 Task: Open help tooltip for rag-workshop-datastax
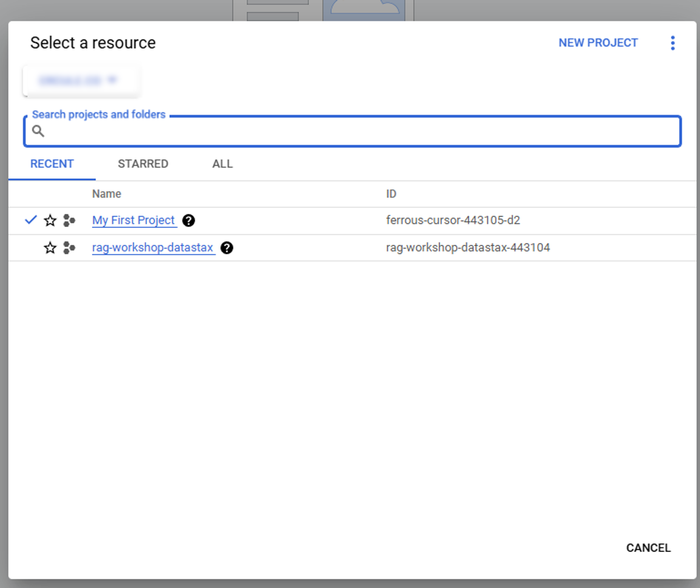227,248
